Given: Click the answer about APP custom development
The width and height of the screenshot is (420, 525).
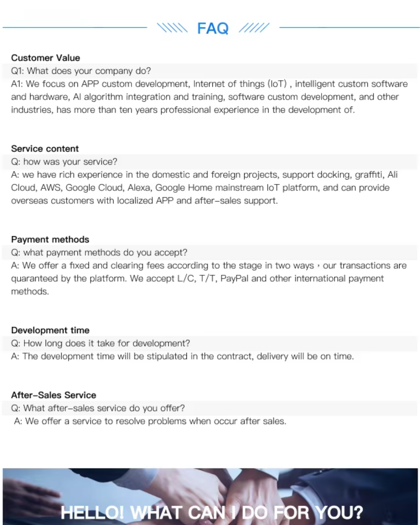Looking at the screenshot, I should tap(209, 97).
